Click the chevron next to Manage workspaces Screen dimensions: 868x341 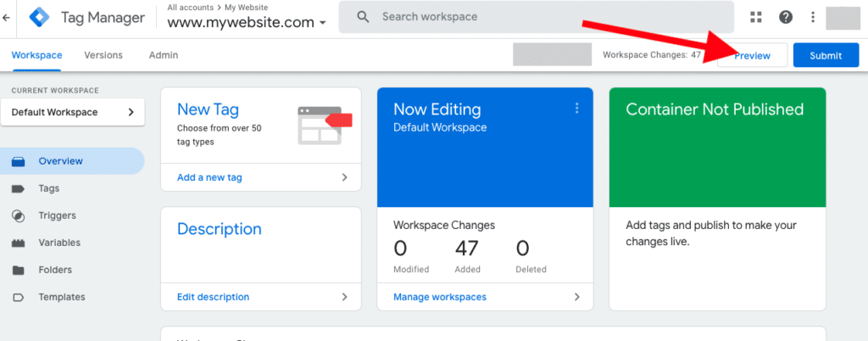(x=577, y=297)
